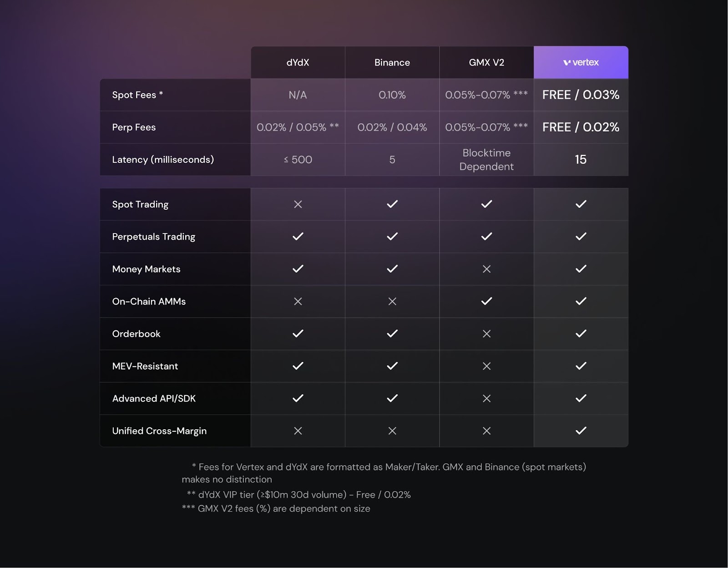Click the X mark for dYdX On-Chain AMMs
Image resolution: width=728 pixels, height=568 pixels.
[x=298, y=301]
